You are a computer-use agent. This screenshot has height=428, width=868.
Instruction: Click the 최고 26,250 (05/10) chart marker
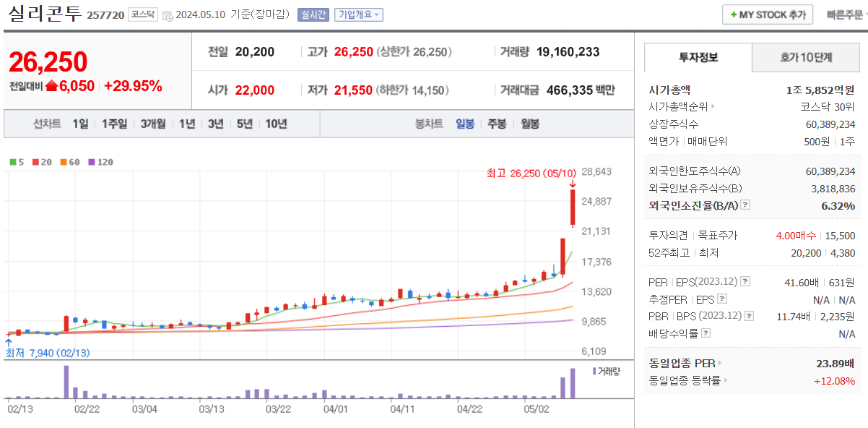point(532,174)
